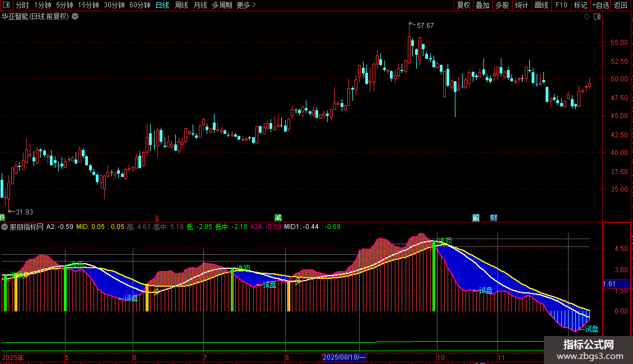Click the diamond marker icon above the chart
633x364 pixels.
[587, 17]
